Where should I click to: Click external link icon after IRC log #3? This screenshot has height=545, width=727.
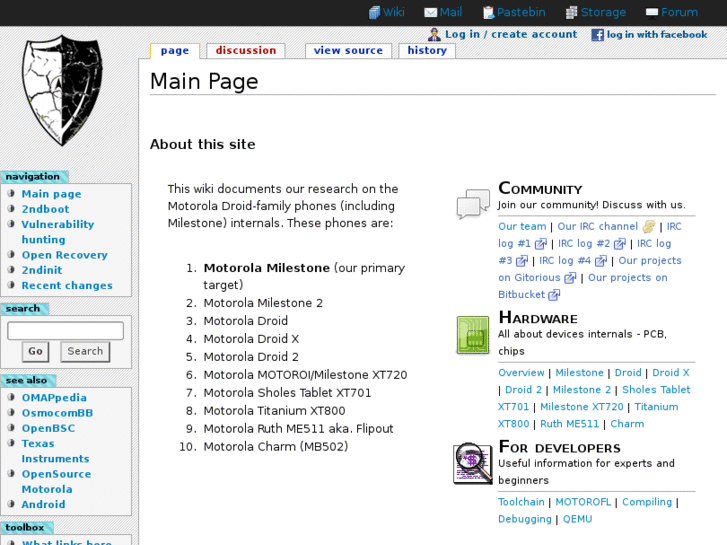(x=522, y=261)
